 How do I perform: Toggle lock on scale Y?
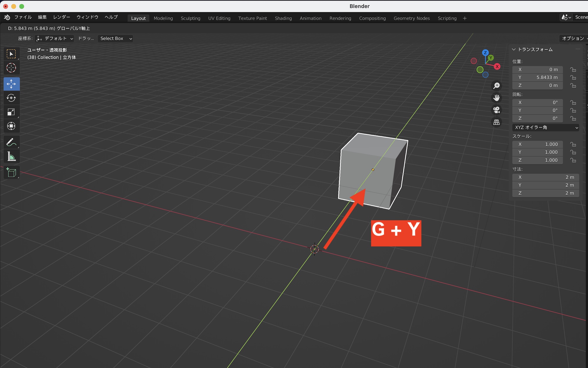tap(573, 152)
